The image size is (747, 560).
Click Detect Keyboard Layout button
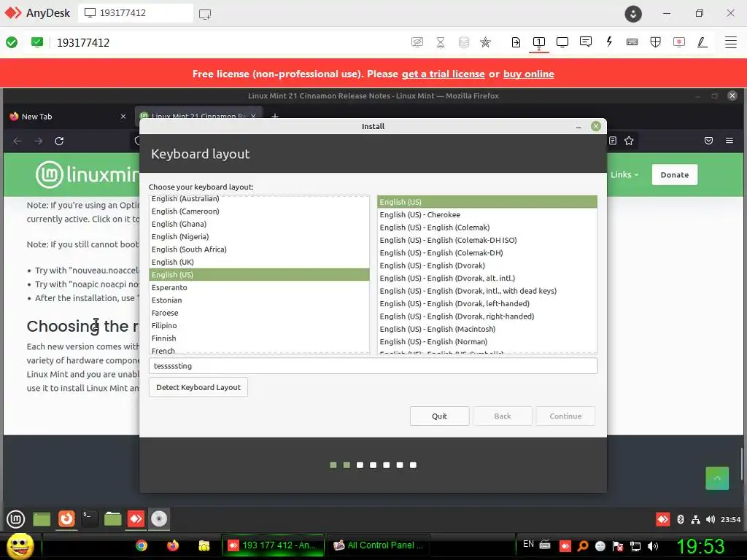click(x=198, y=387)
